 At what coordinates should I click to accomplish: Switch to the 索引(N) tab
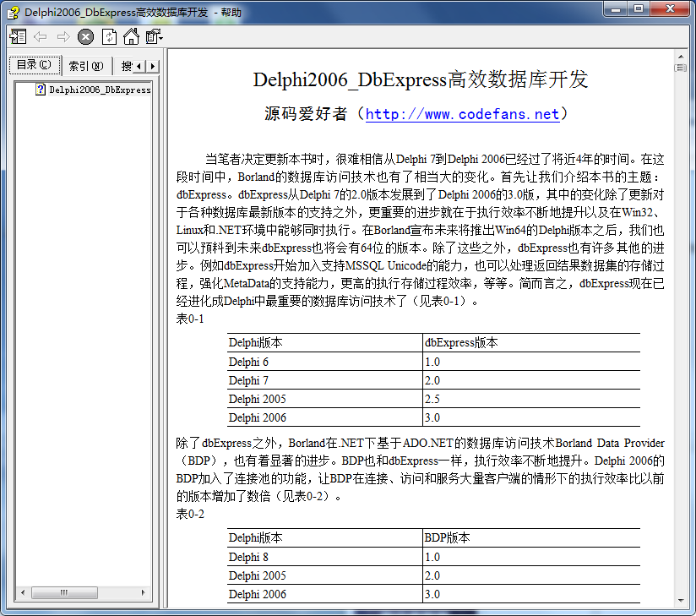[x=88, y=64]
